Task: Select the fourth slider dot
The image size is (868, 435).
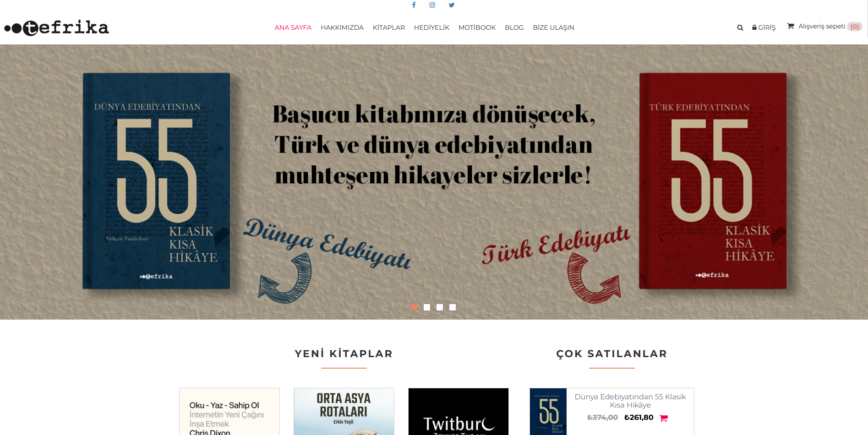Action: tap(453, 307)
